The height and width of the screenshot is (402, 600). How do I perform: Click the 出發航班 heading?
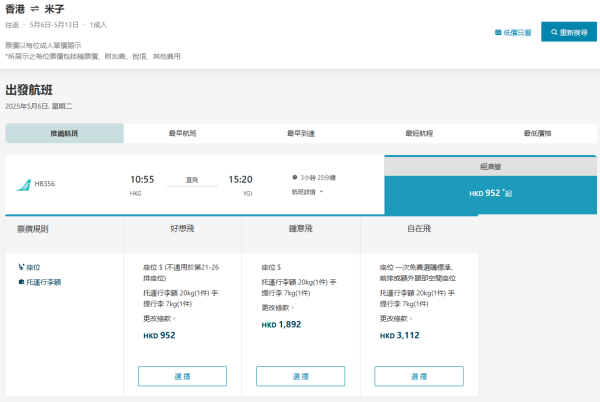[x=29, y=90]
